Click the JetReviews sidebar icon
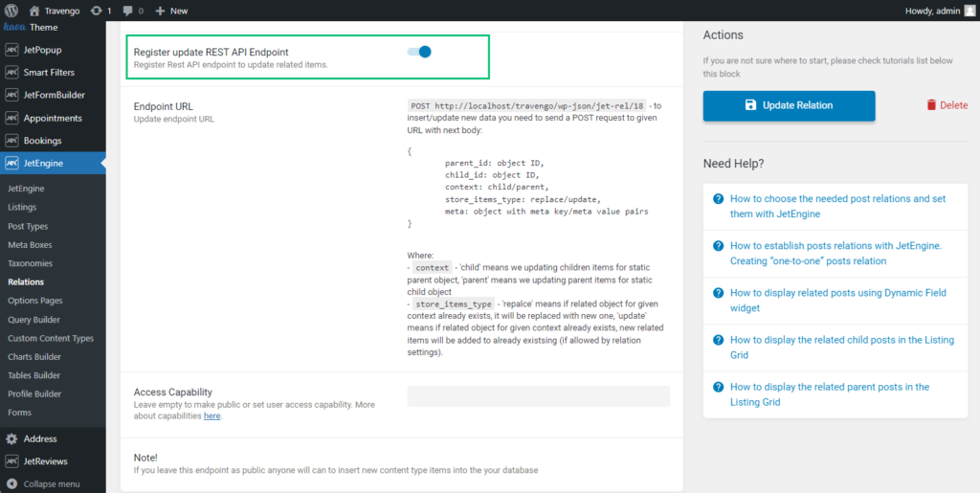 (x=11, y=461)
